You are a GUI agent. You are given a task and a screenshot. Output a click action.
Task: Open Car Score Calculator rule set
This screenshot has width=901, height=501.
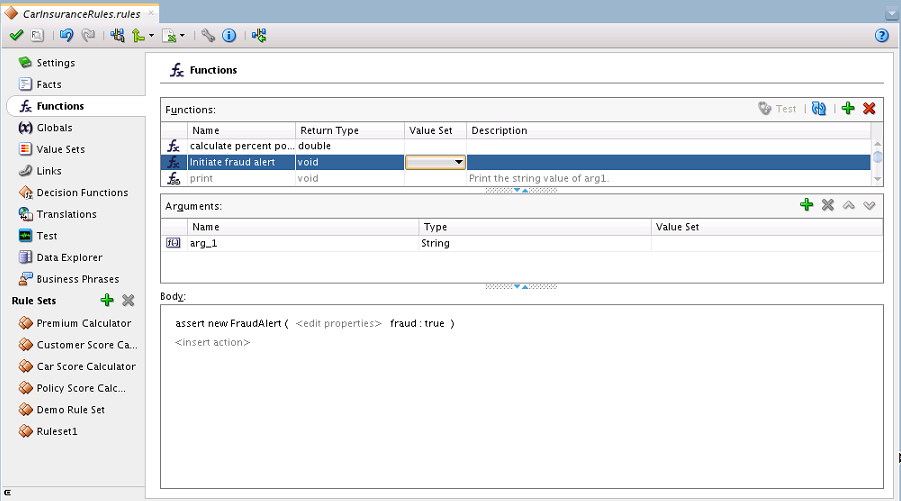[x=86, y=367]
